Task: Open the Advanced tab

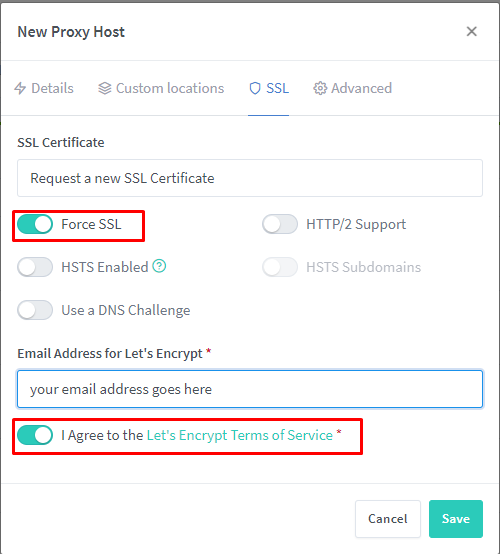Action: pos(353,88)
